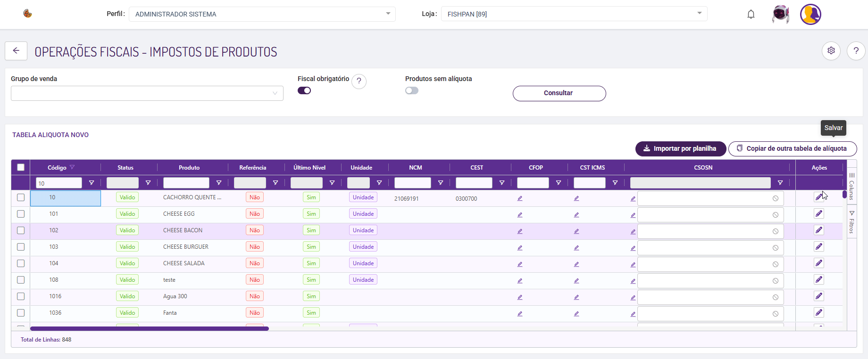The width and height of the screenshot is (868, 359).
Task: Edit CFOP for CACHORRO QUENTE row
Action: coord(520,198)
